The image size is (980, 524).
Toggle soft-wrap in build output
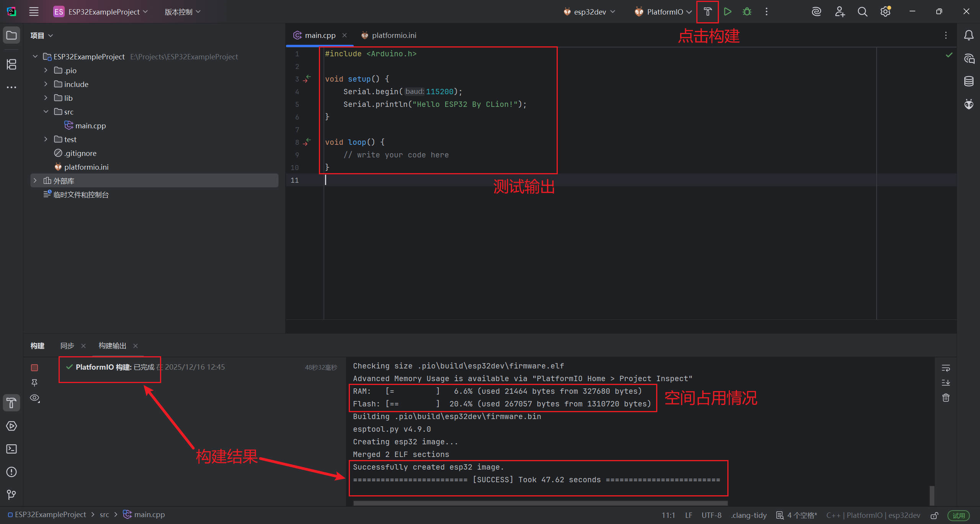[x=946, y=368]
